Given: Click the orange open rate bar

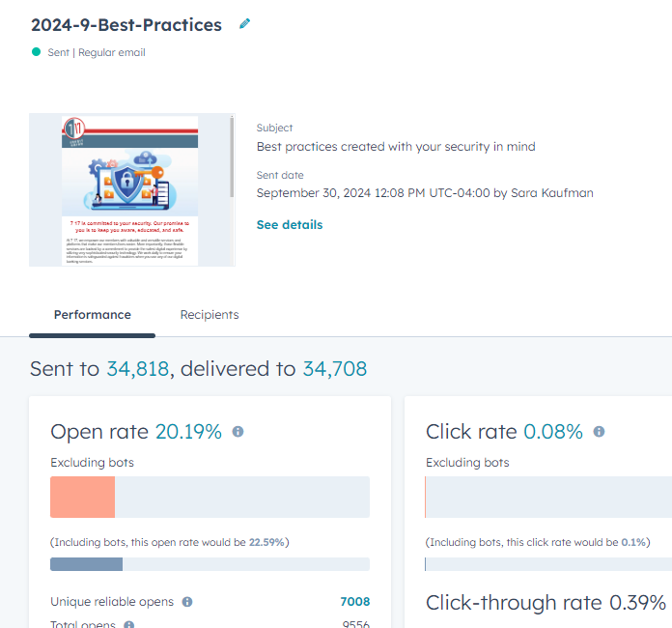Looking at the screenshot, I should point(82,497).
